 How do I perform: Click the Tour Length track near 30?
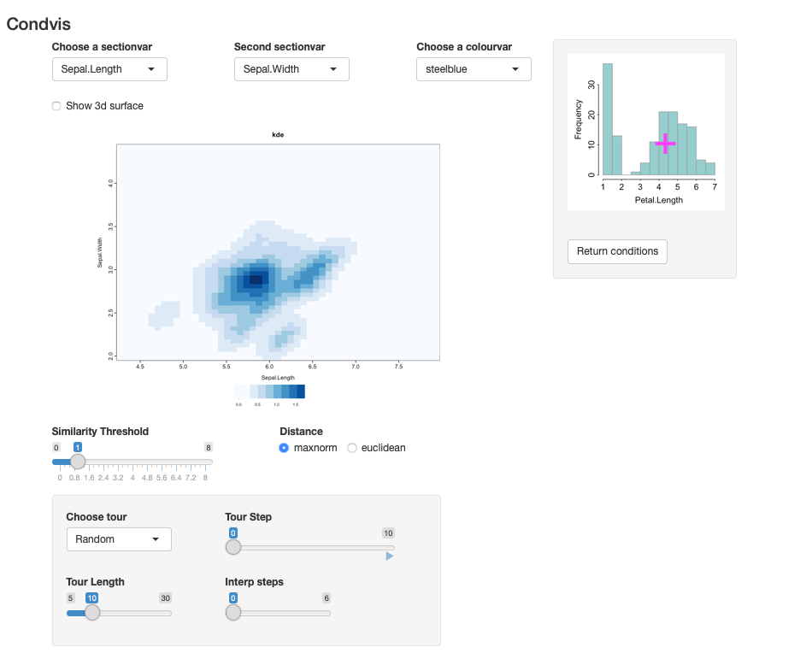[x=169, y=612]
